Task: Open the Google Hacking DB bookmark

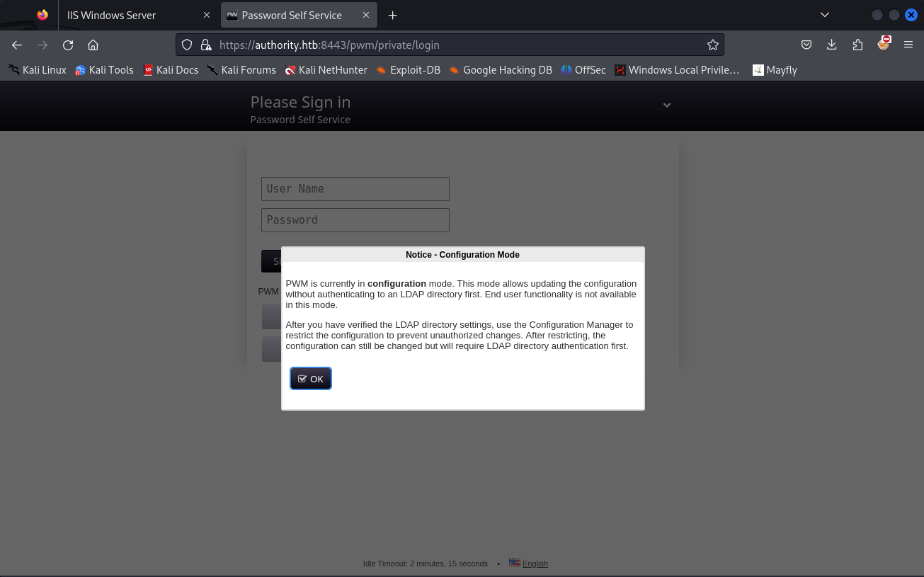Action: [x=500, y=69]
